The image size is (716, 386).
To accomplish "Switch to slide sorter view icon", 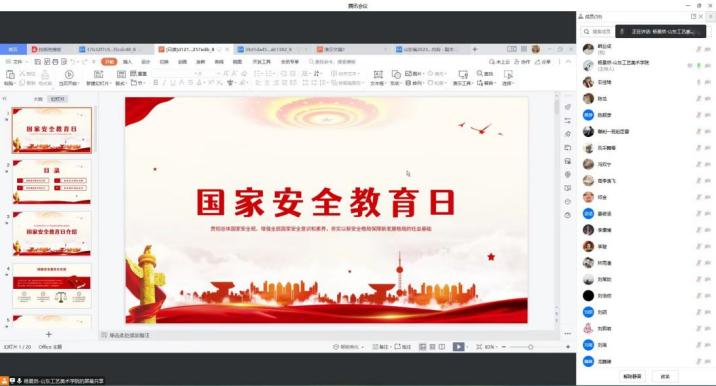I will click(432, 347).
